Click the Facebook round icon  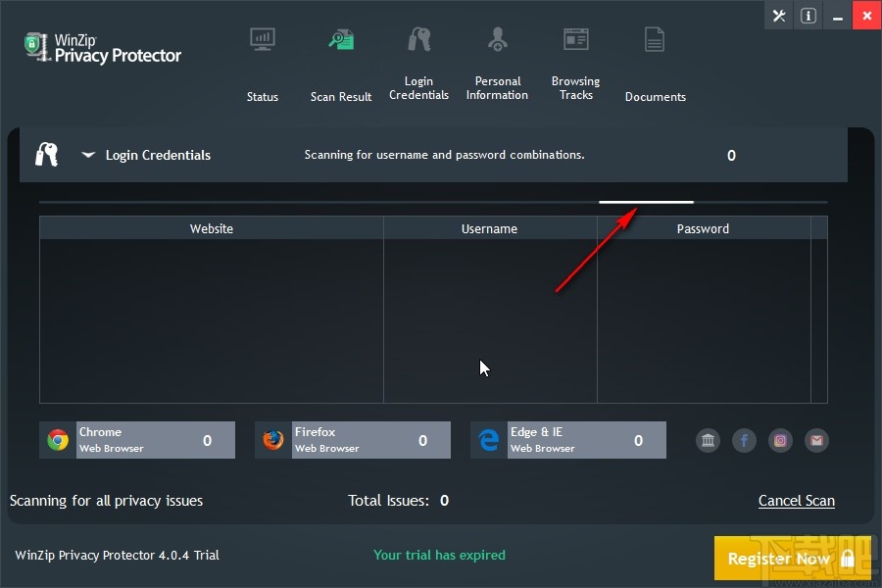tap(744, 441)
